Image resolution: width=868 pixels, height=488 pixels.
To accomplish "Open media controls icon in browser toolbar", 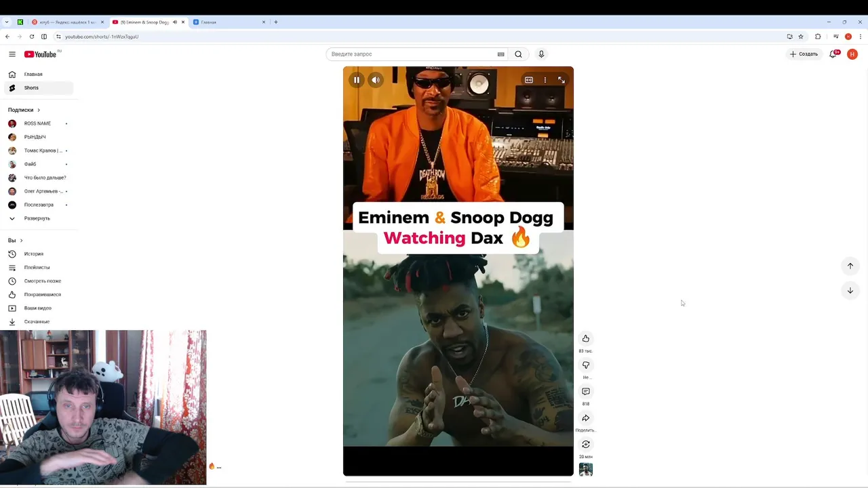I will tap(836, 37).
